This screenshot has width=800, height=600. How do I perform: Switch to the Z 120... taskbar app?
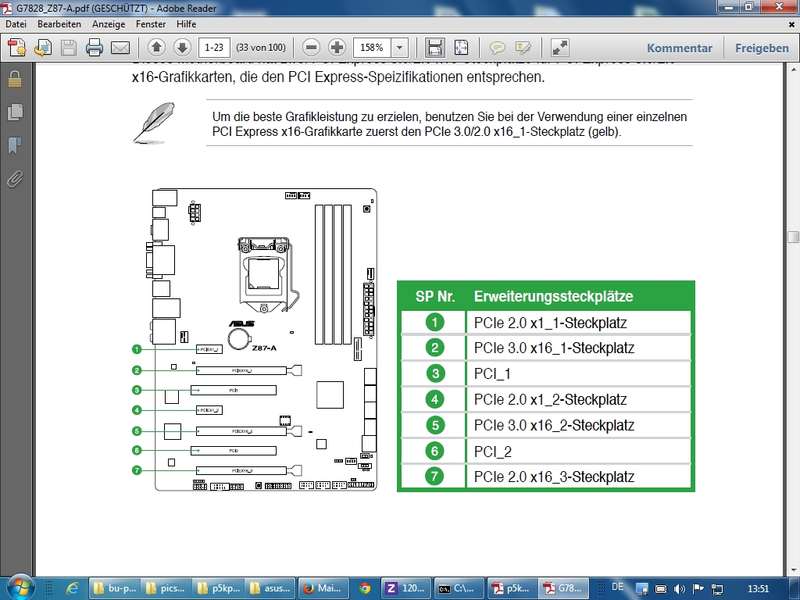pyautogui.click(x=407, y=588)
